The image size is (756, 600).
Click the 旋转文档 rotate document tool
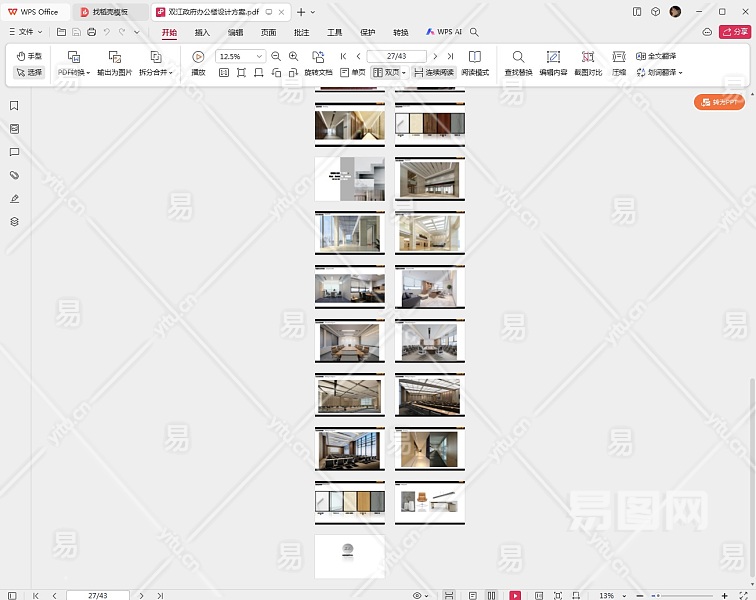[x=318, y=58]
